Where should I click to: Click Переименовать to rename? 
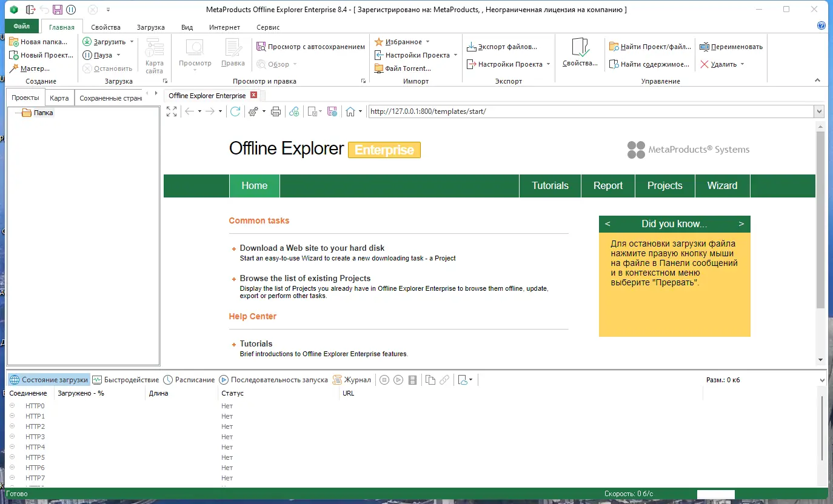[x=731, y=47]
